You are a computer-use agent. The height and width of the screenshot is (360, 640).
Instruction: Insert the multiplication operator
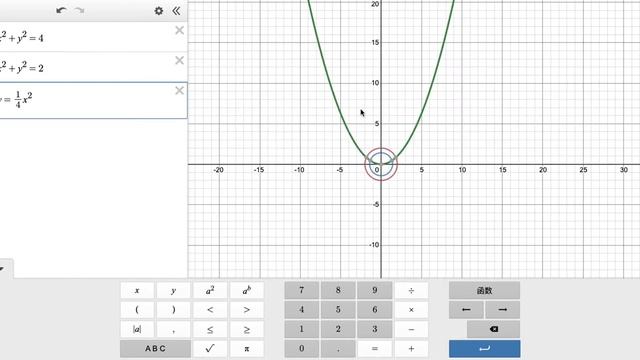[x=411, y=310]
